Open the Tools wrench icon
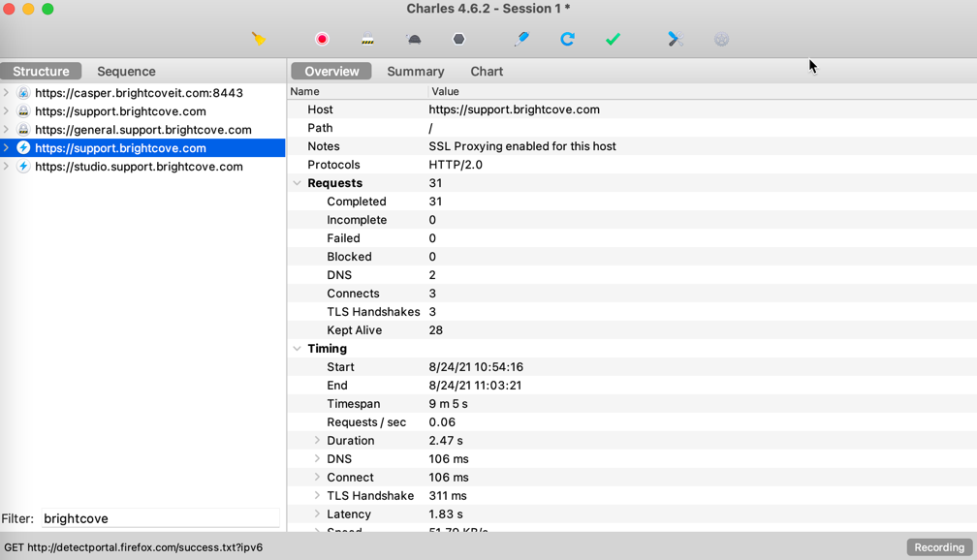This screenshot has height=560, width=977. click(x=676, y=39)
